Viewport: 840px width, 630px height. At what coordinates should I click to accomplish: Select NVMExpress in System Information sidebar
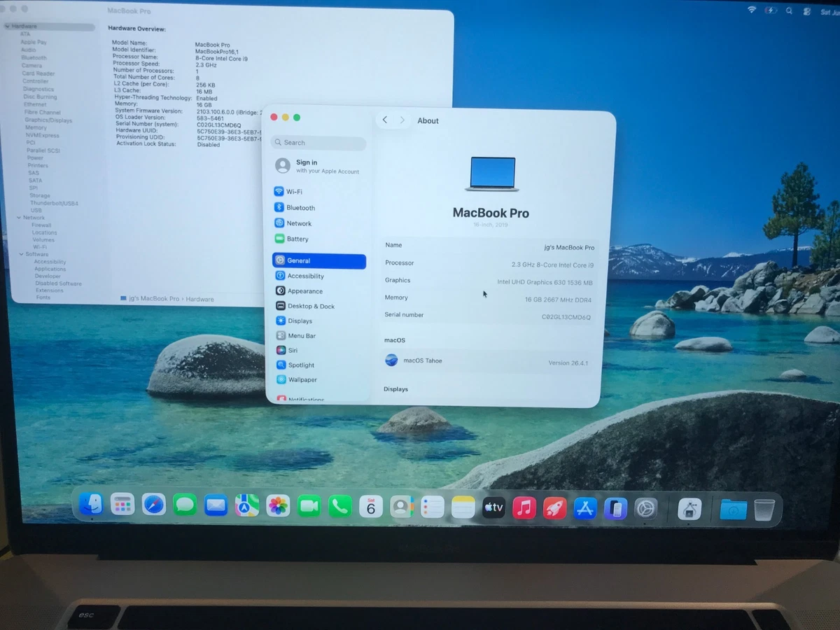(42, 135)
